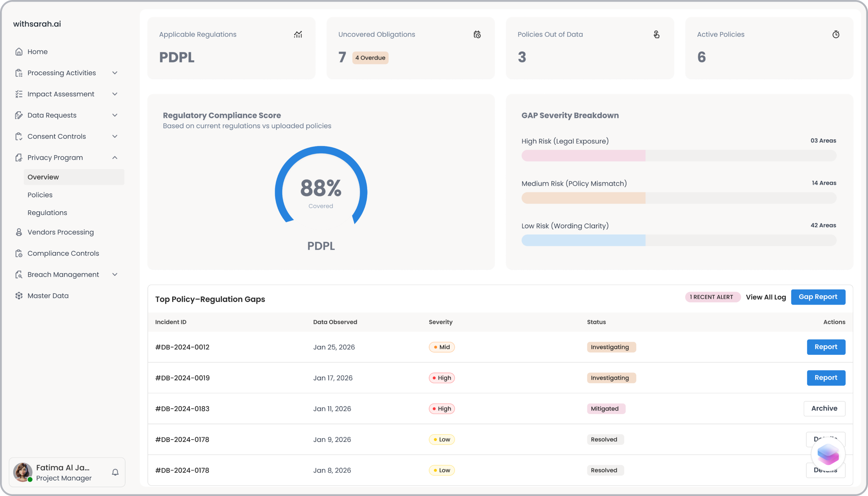Select Overview under Privacy Program
868x496 pixels.
pyautogui.click(x=74, y=177)
